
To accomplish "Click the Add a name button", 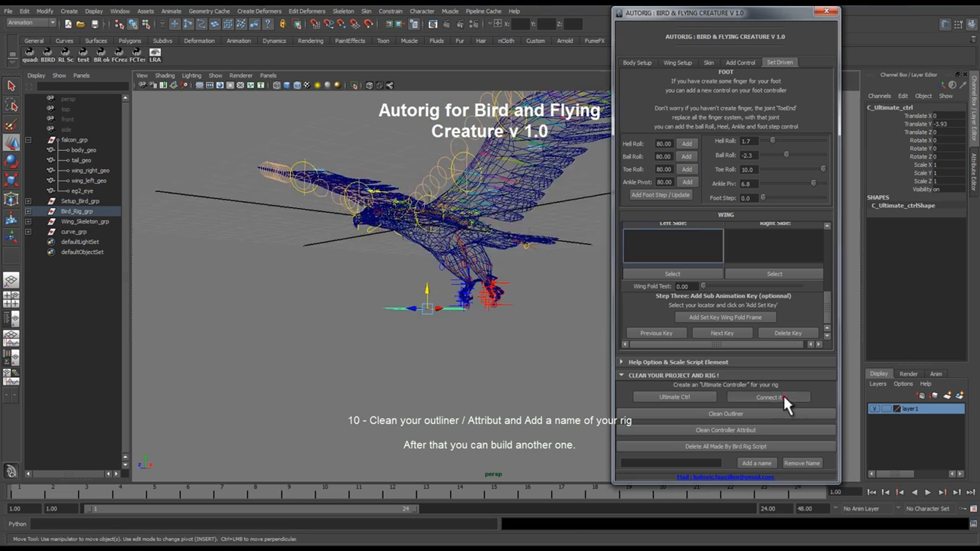I will point(757,463).
